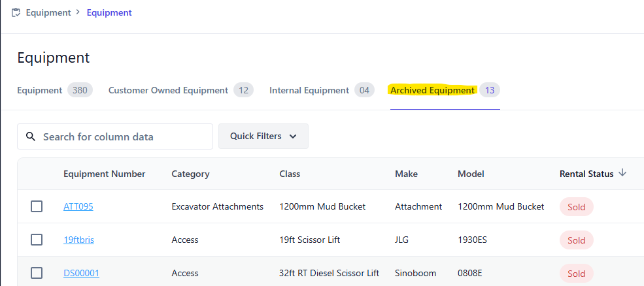Open the Quick Filters dropdown
Image resolution: width=644 pixels, height=286 pixels.
263,136
